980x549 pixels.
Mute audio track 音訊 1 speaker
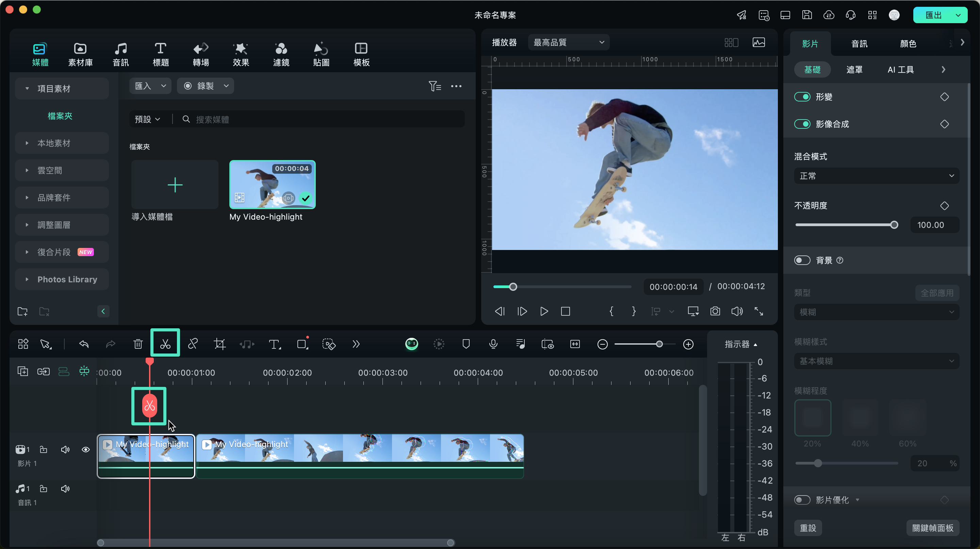(65, 489)
